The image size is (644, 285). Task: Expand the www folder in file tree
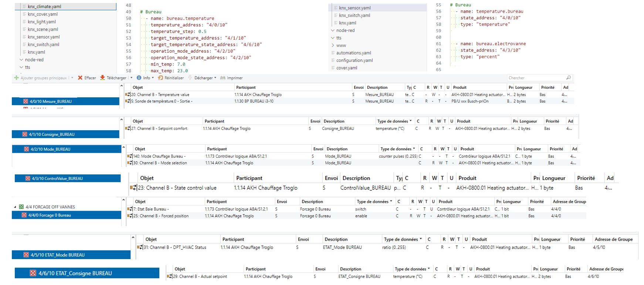tap(333, 45)
